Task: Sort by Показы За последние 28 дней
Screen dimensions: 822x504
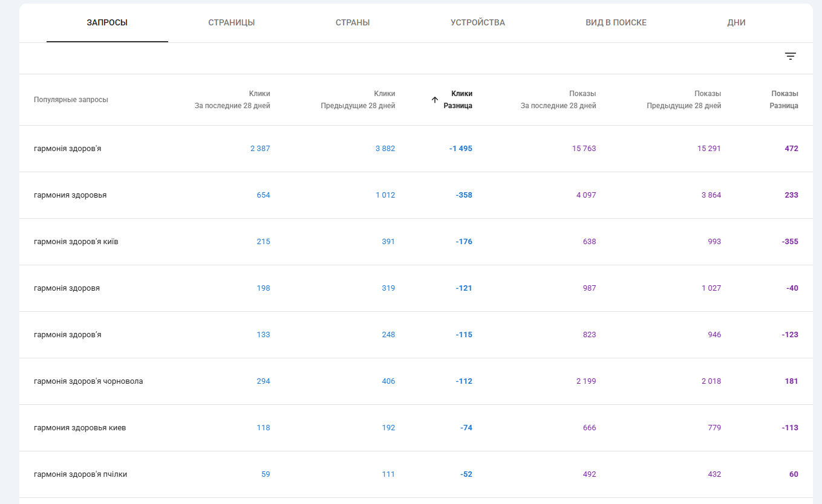Action: [558, 100]
